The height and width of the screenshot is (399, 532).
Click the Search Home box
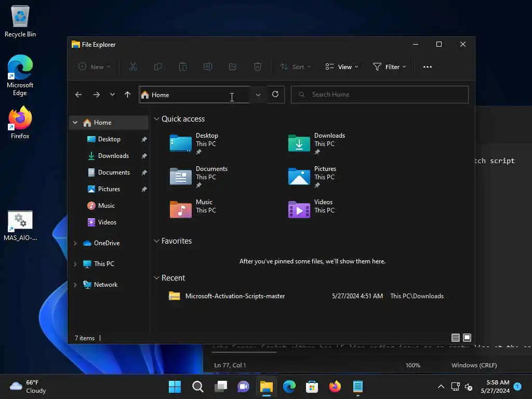click(x=380, y=95)
